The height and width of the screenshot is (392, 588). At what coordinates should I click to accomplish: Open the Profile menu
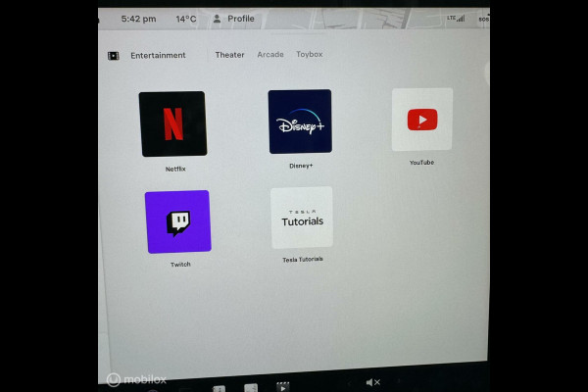233,19
